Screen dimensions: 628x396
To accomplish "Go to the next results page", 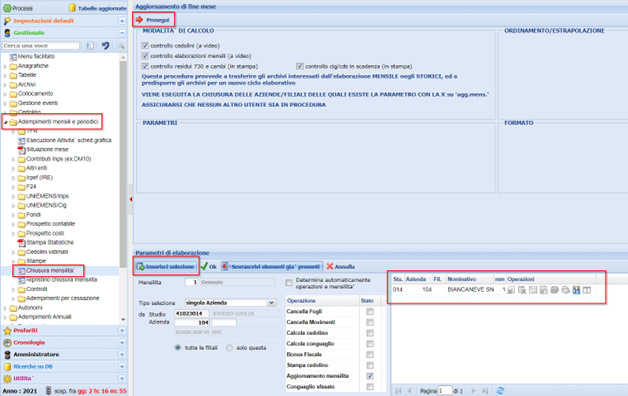I will pyautogui.click(x=473, y=390).
